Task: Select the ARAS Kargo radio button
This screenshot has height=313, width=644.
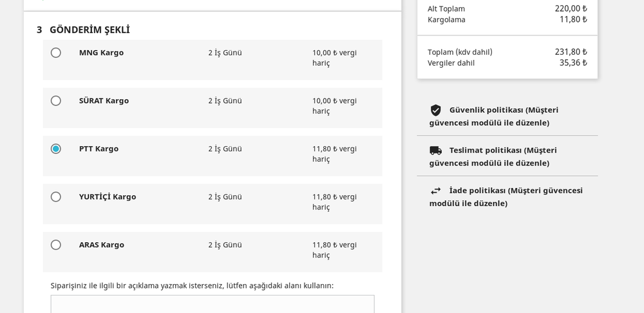Action: (x=56, y=245)
